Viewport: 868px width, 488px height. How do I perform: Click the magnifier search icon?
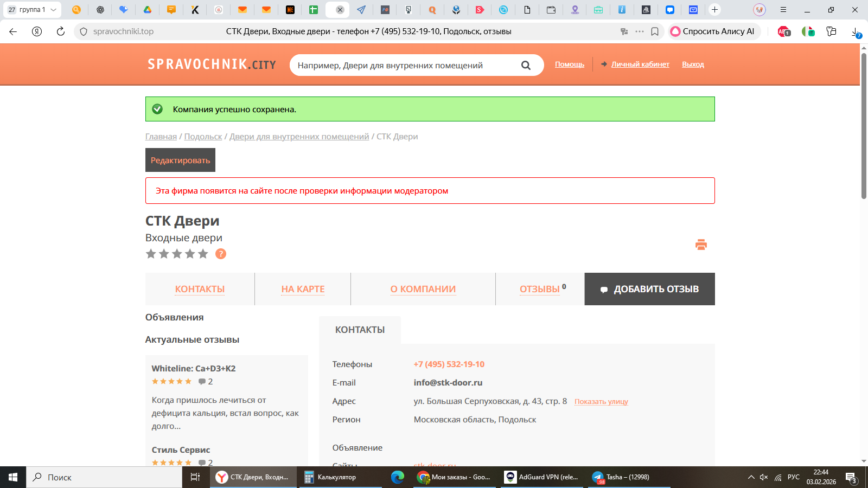click(526, 65)
